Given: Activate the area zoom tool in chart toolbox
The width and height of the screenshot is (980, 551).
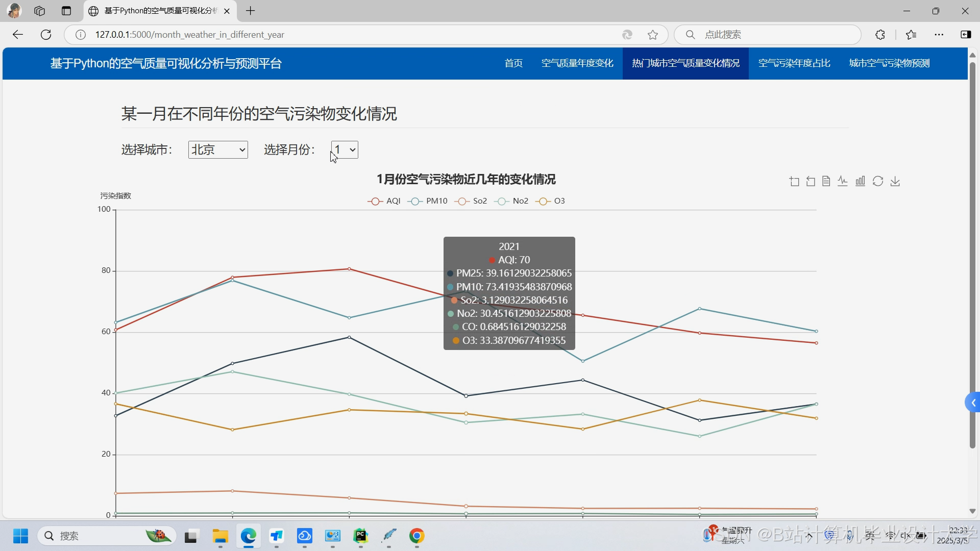Looking at the screenshot, I should pos(794,182).
